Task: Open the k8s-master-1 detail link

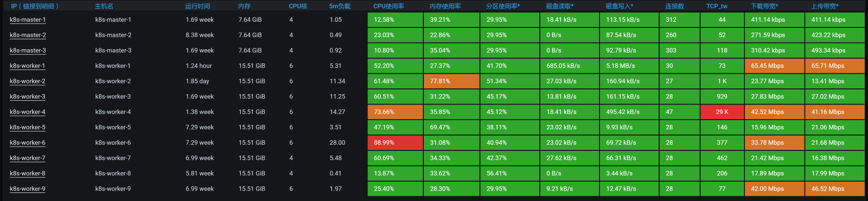Action: click(x=27, y=20)
